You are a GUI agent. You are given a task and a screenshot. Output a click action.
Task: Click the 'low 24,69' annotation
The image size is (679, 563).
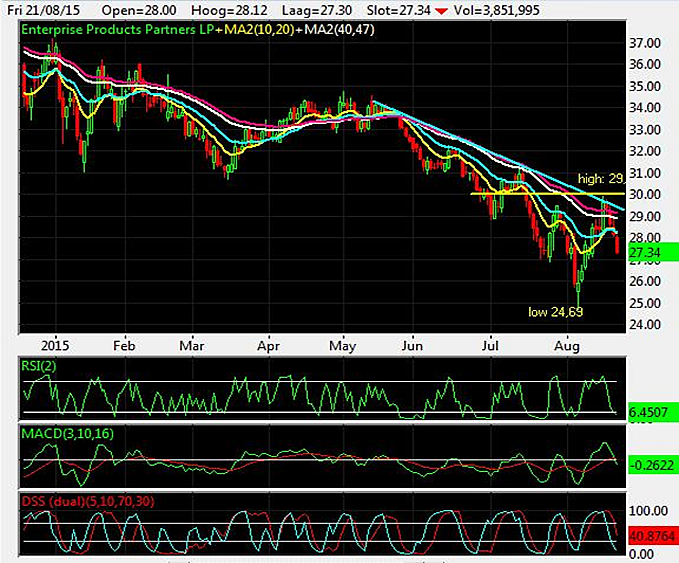pos(555,312)
